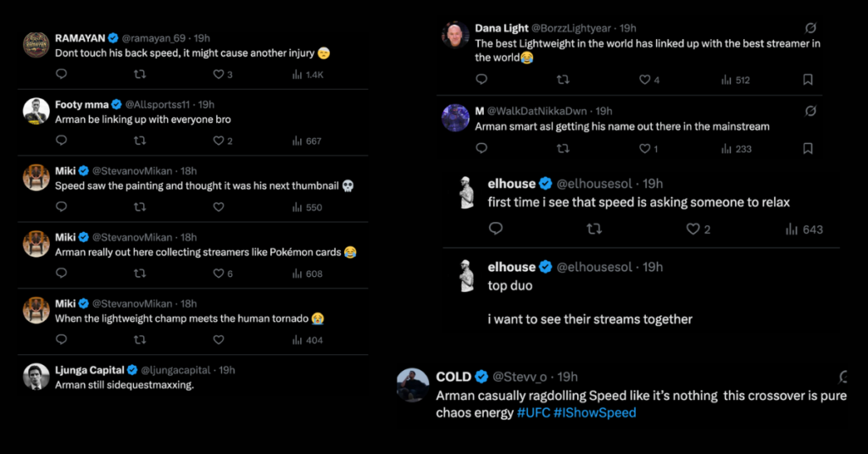This screenshot has width=868, height=454.
Task: Open the #IShowSpeed hashtag link
Action: (x=594, y=412)
